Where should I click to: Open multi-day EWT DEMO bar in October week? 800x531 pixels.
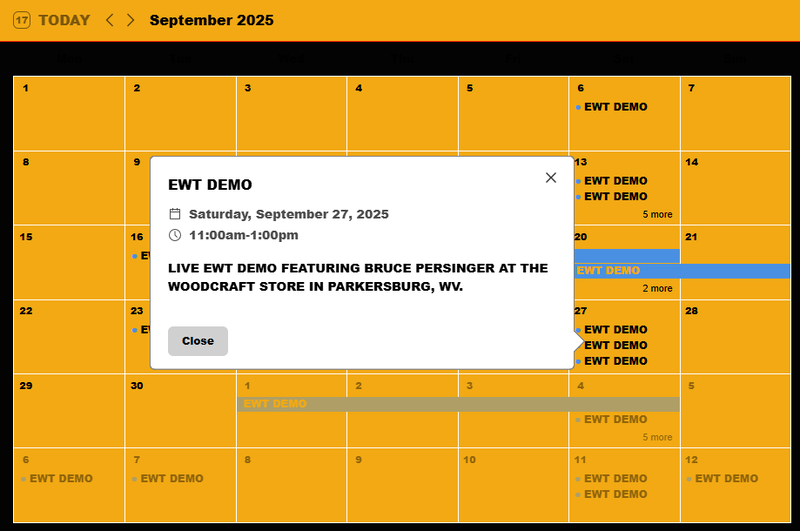tap(458, 404)
